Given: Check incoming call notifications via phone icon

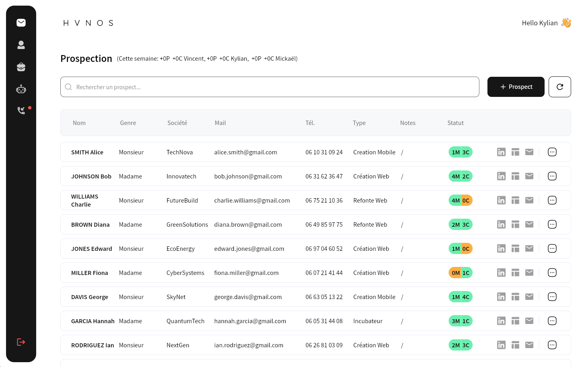Looking at the screenshot, I should coord(21,110).
